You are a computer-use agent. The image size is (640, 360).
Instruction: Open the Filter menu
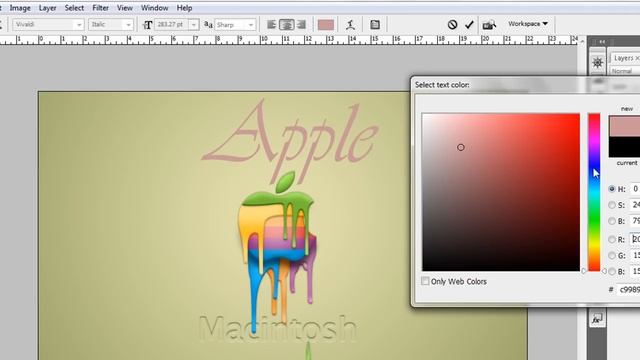[100, 8]
